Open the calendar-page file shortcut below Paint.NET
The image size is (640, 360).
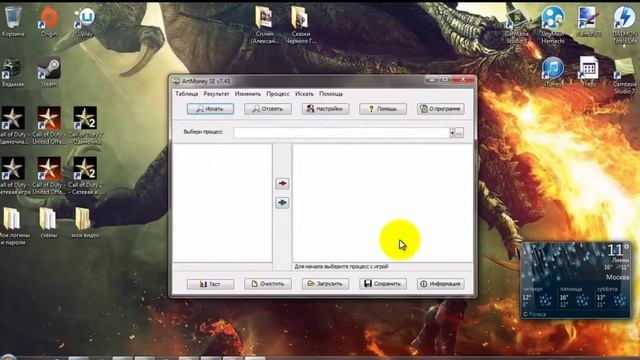click(588, 72)
